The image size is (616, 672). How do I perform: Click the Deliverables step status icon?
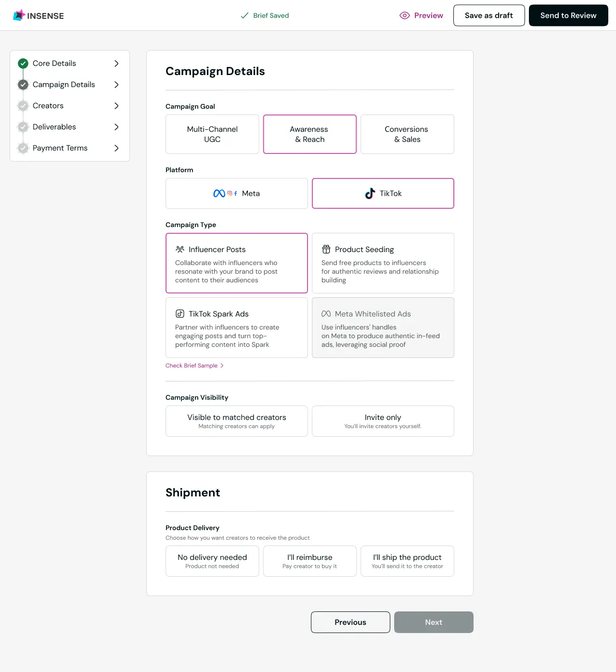click(x=23, y=127)
